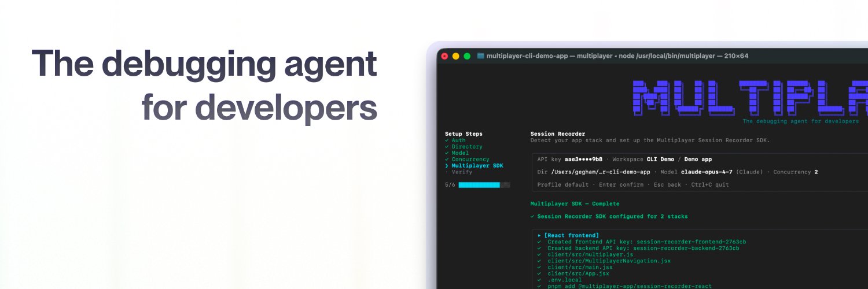Click the folder icon in the terminal title bar
Screen dimensions: 868x289
tap(480, 56)
